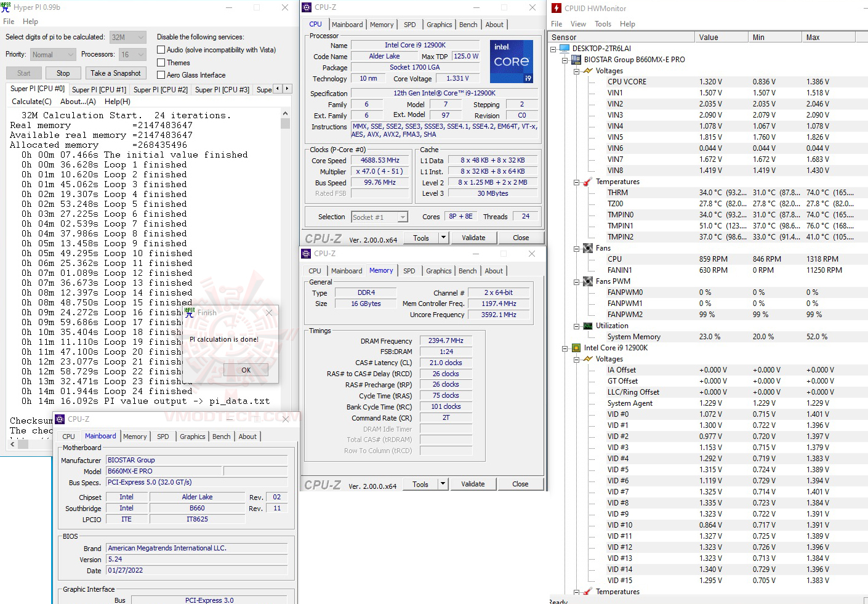Collapse the Fans node
Viewport: 868px width, 604px height.
pos(576,249)
